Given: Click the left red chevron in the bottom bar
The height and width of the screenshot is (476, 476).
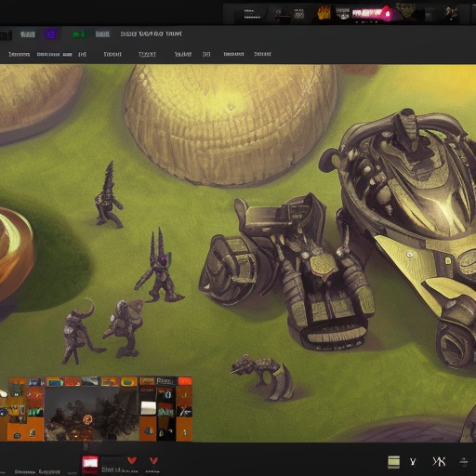Looking at the screenshot, I should (132, 460).
